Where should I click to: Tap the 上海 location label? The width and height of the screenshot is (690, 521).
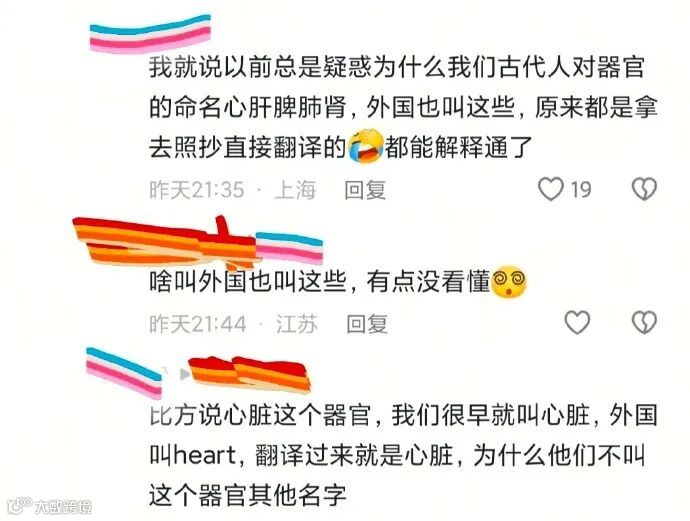[x=295, y=190]
